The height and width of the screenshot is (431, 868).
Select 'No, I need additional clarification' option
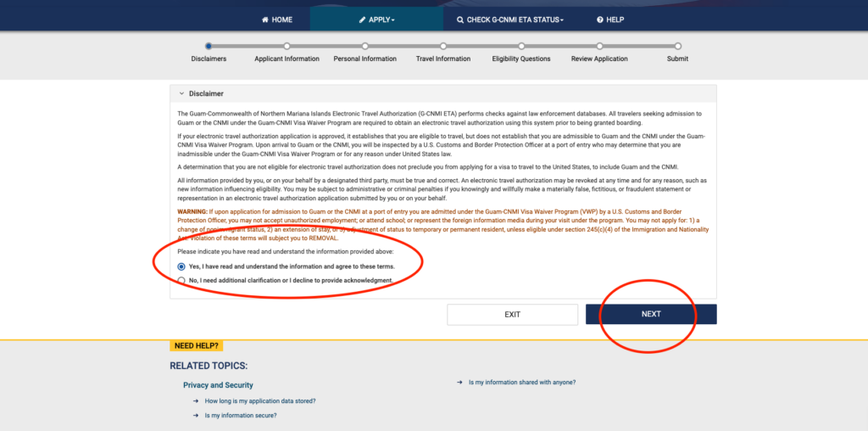[x=181, y=280]
